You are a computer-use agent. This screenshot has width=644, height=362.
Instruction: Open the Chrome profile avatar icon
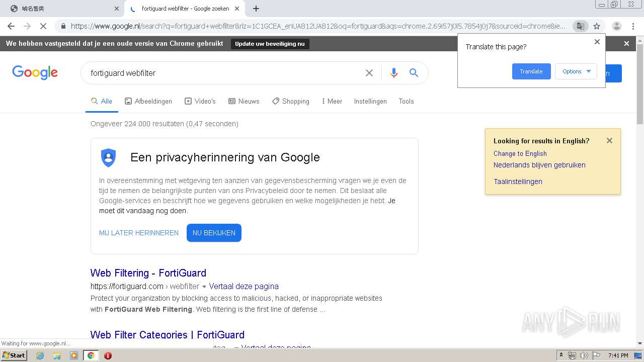616,26
